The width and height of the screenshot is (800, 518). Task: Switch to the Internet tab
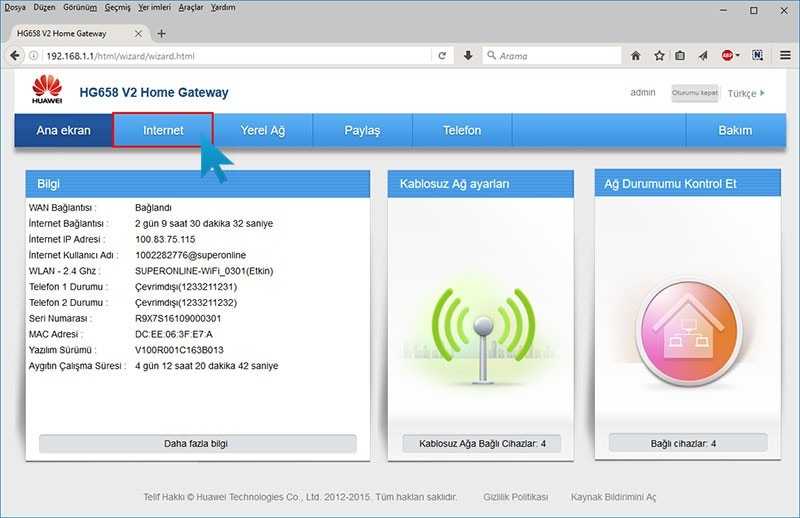163,130
